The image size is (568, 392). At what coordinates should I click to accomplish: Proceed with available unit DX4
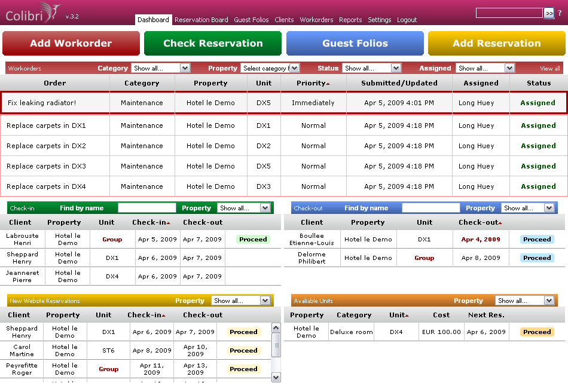point(537,332)
